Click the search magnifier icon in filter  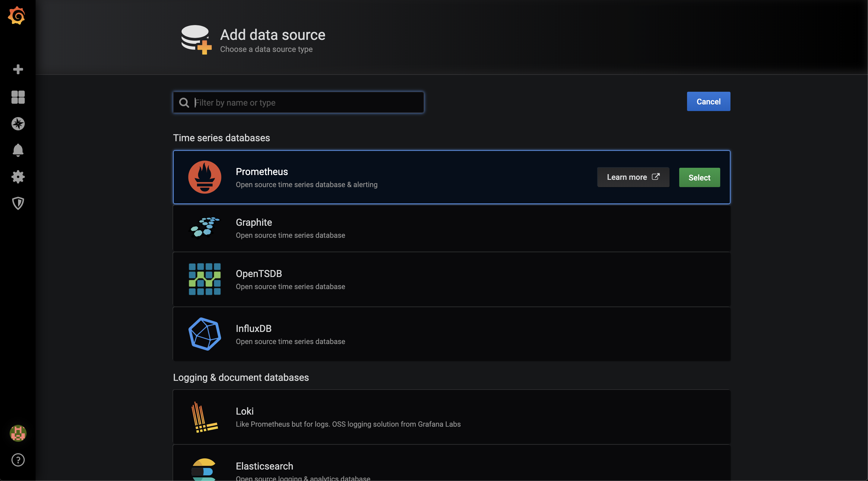184,103
